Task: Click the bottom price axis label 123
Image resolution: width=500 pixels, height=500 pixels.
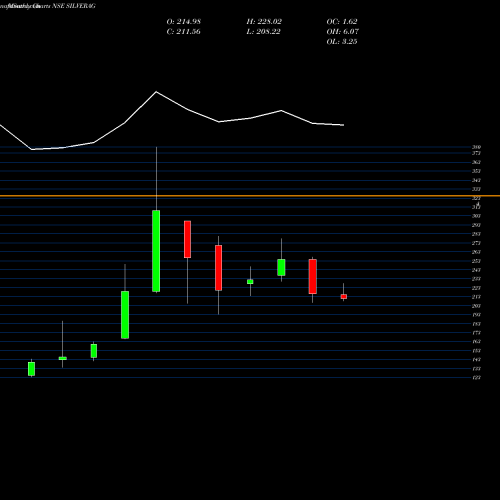Action: [x=476, y=377]
